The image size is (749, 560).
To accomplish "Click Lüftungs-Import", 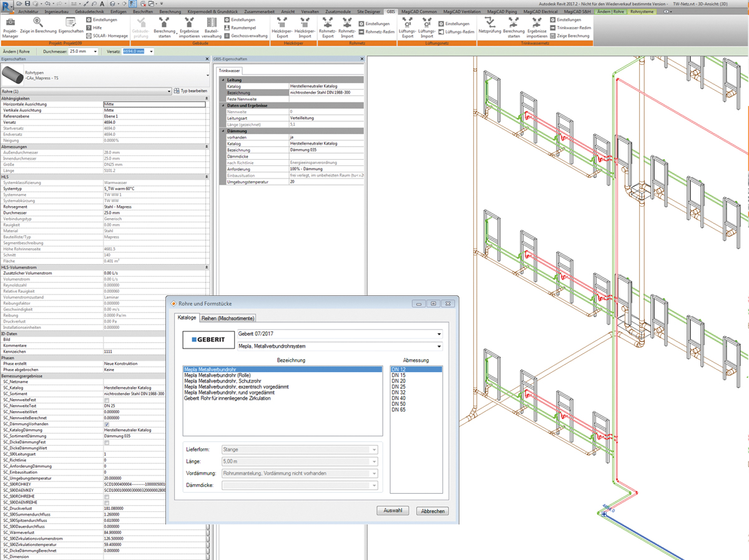I will (427, 27).
